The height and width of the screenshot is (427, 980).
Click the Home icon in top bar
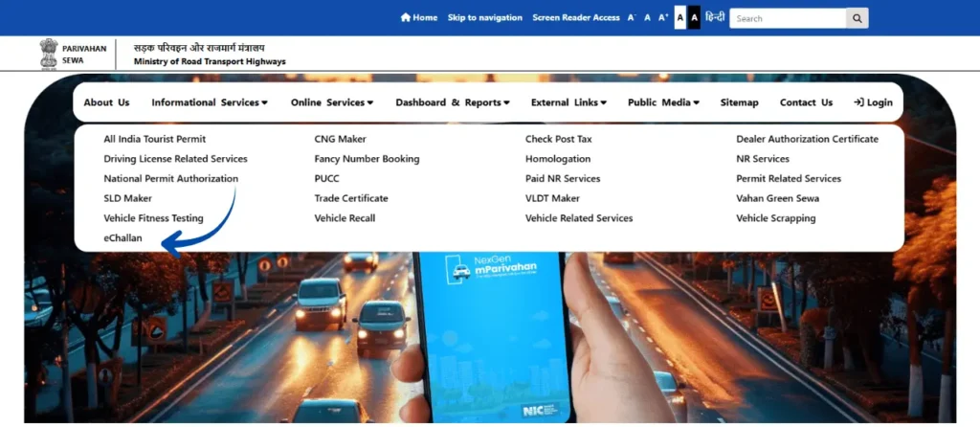406,17
